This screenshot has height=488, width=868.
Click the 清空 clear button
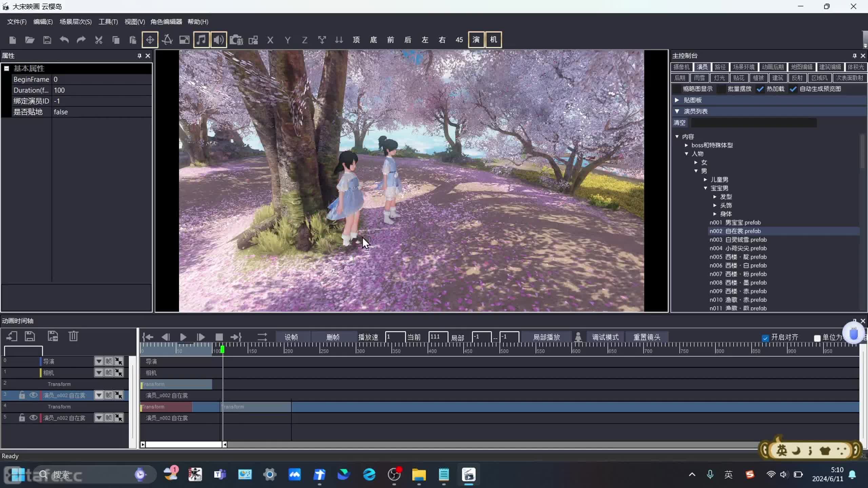click(679, 123)
